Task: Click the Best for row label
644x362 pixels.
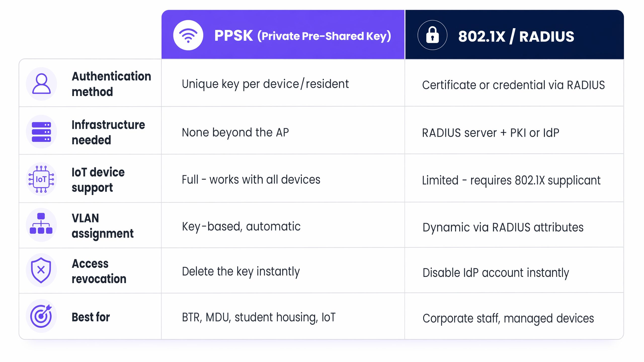Action: click(x=91, y=317)
